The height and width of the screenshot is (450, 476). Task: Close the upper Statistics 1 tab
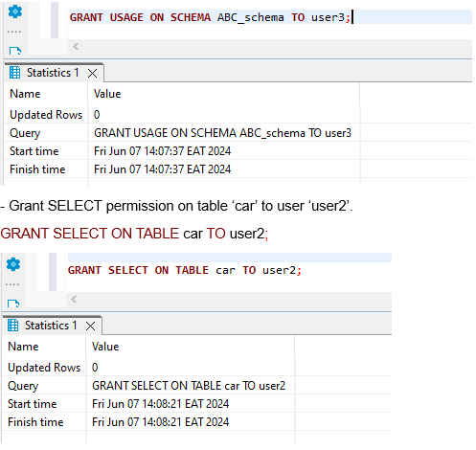(x=92, y=74)
